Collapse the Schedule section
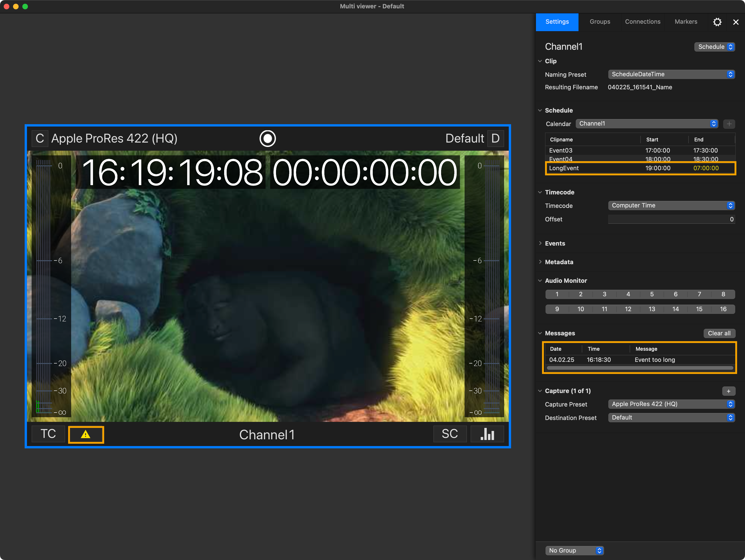 [x=540, y=110]
